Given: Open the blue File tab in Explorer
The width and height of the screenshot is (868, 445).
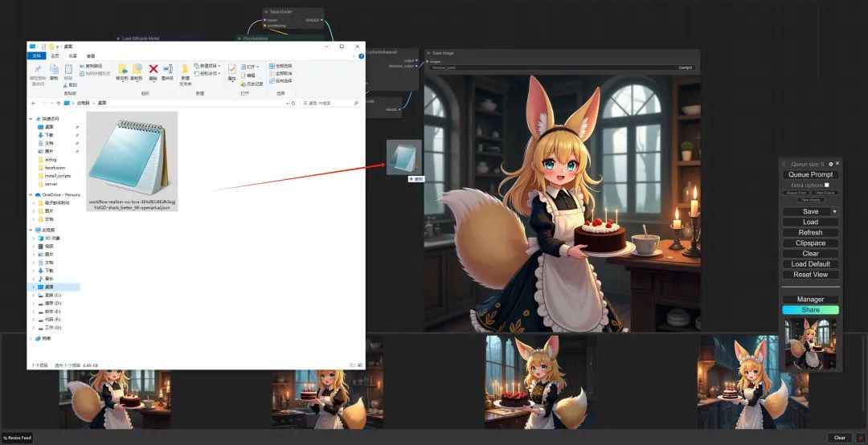Looking at the screenshot, I should (x=36, y=56).
